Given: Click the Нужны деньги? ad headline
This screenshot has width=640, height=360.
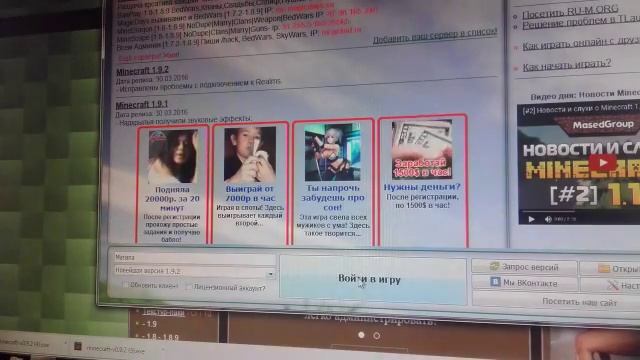Looking at the screenshot, I should pos(422,187).
